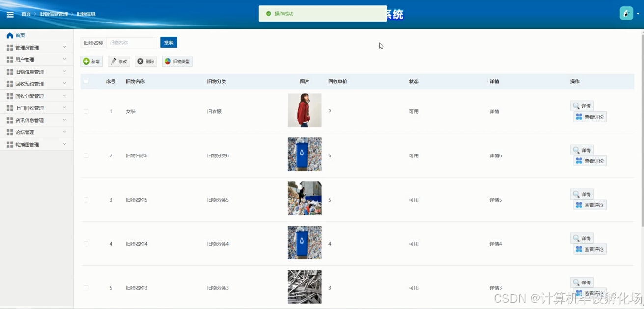
Task: Click the 上门回收管理 grid icon
Action: 10,108
